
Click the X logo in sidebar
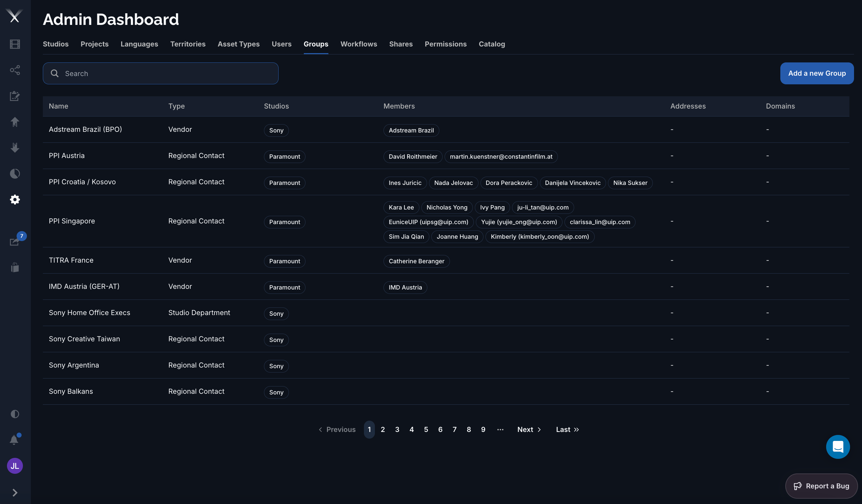point(14,16)
